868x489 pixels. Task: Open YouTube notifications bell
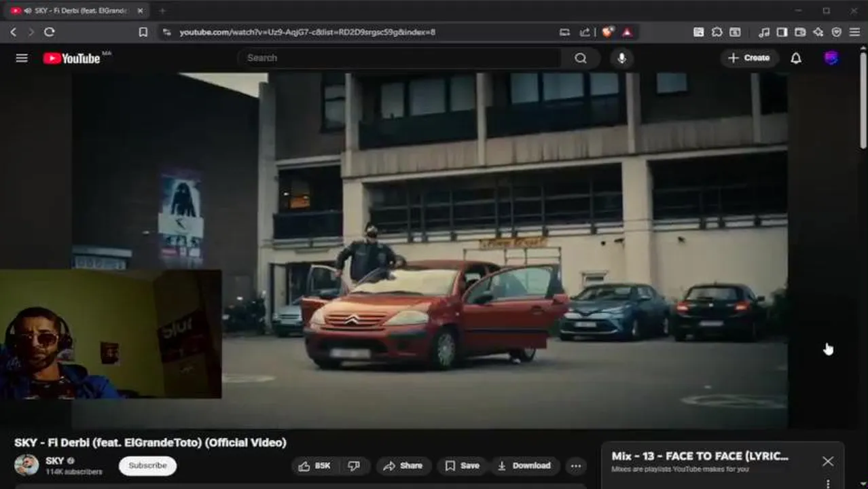[x=796, y=58]
